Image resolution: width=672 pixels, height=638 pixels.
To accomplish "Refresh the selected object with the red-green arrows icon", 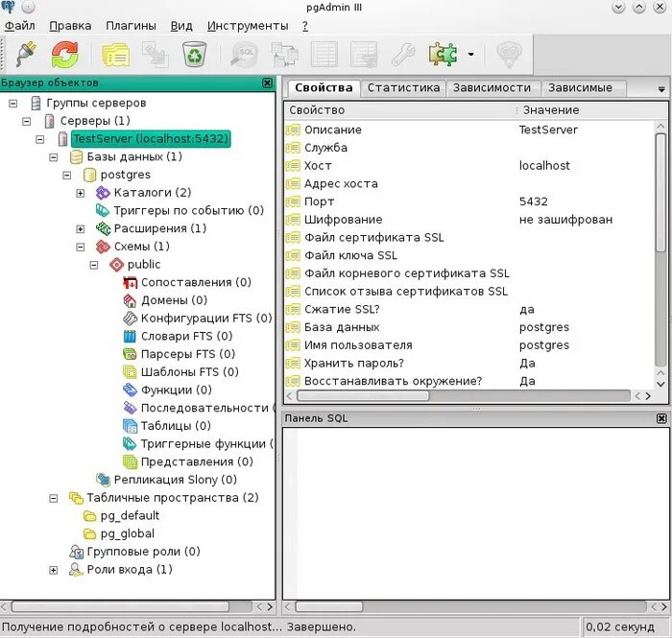I will (64, 55).
